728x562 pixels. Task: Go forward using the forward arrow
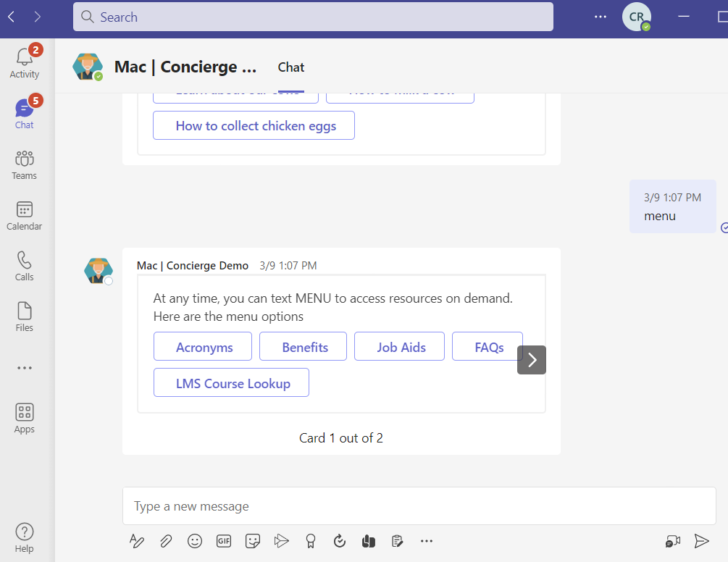pyautogui.click(x=38, y=17)
